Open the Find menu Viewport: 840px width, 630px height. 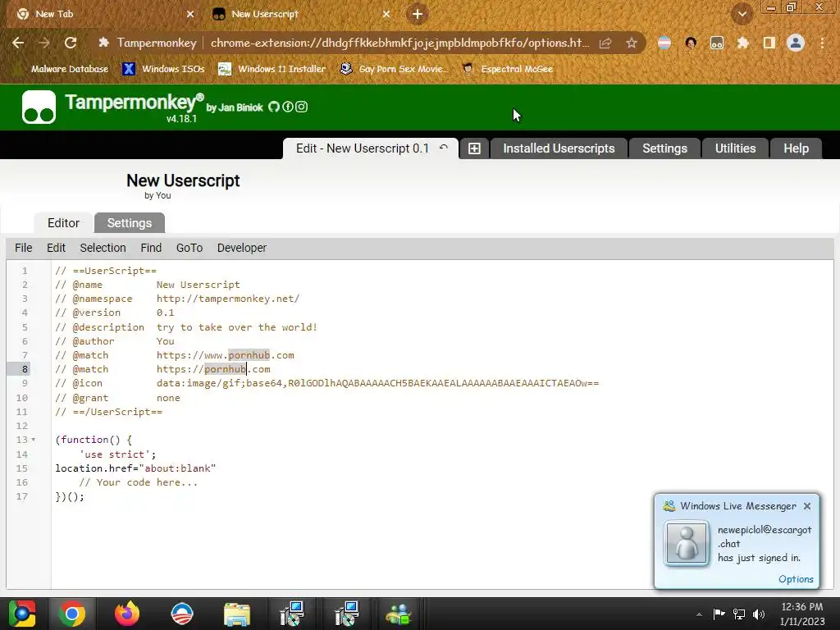click(151, 248)
